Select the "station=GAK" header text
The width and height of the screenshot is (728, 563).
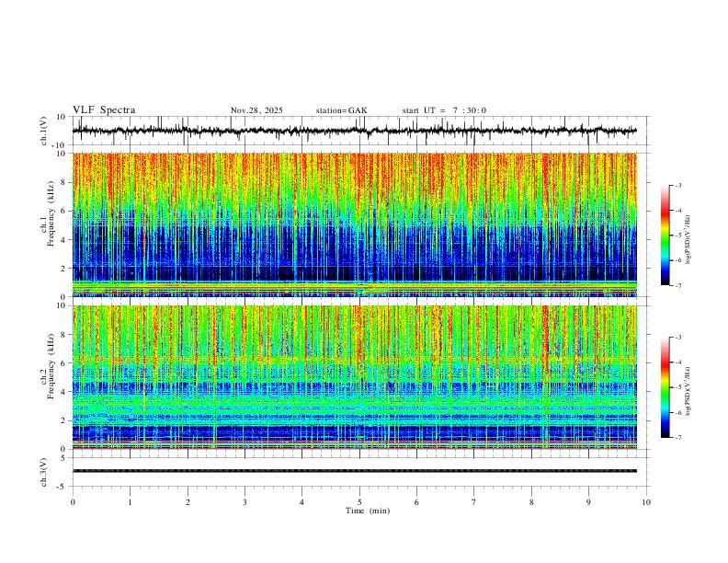342,110
